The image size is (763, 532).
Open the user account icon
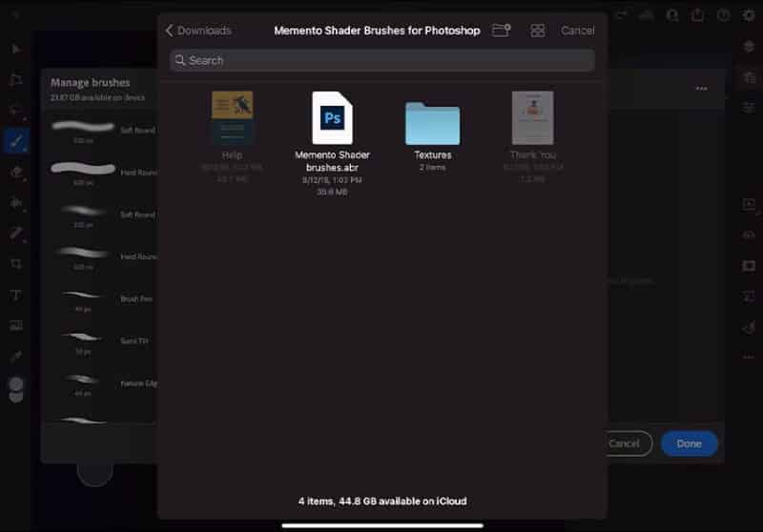click(x=672, y=15)
